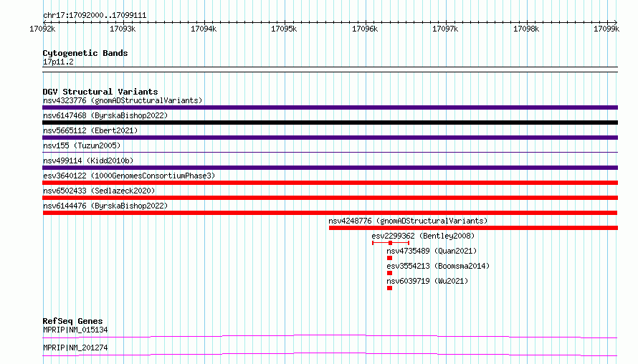The height and width of the screenshot is (364, 638).
Task: Click the Cytogenetic Bands track title
Action: click(x=85, y=53)
